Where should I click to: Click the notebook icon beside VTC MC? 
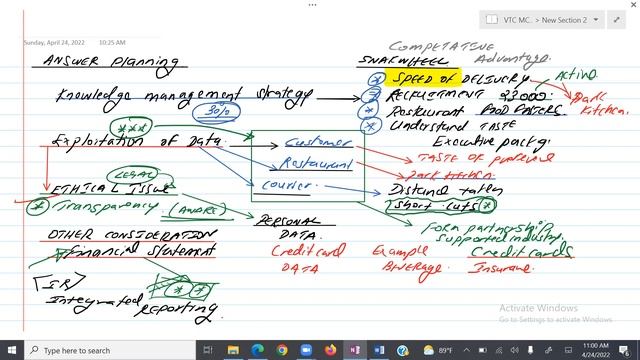[x=492, y=20]
